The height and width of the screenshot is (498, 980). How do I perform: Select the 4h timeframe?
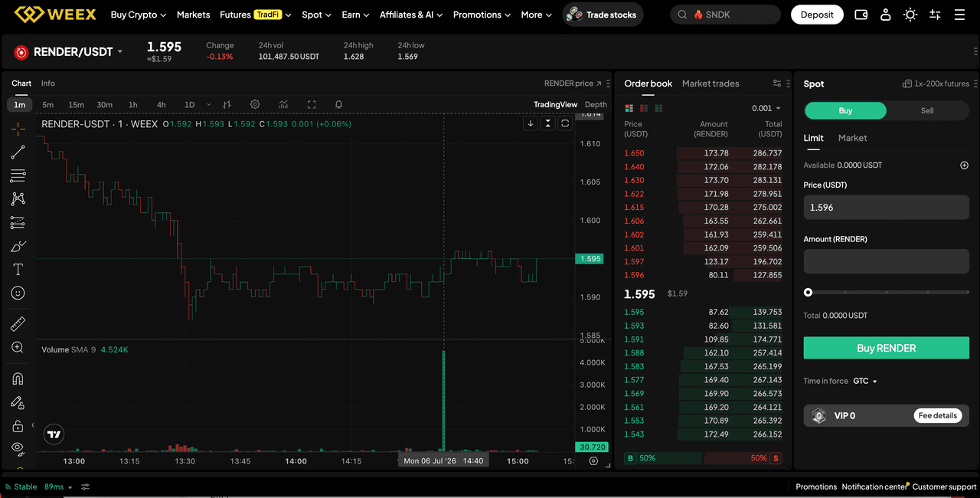click(161, 105)
